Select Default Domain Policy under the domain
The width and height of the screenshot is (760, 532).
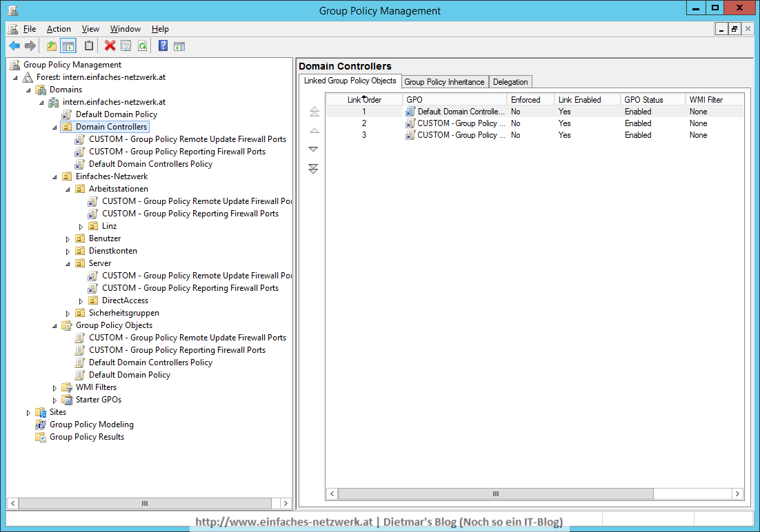click(117, 114)
